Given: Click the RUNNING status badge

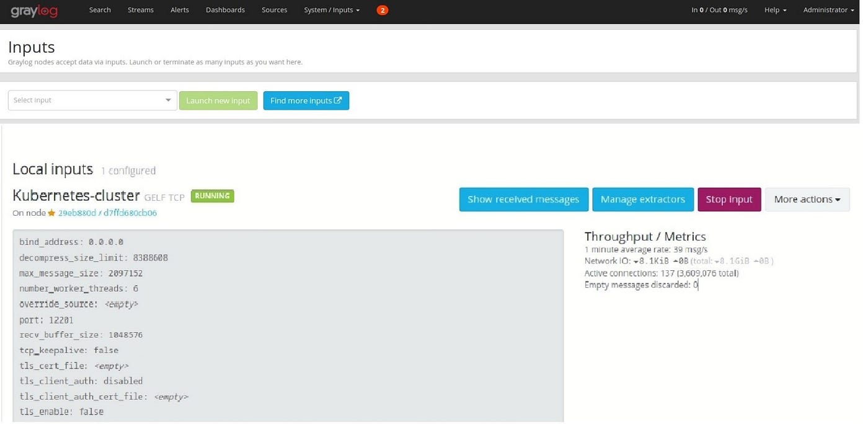Looking at the screenshot, I should tap(213, 196).
